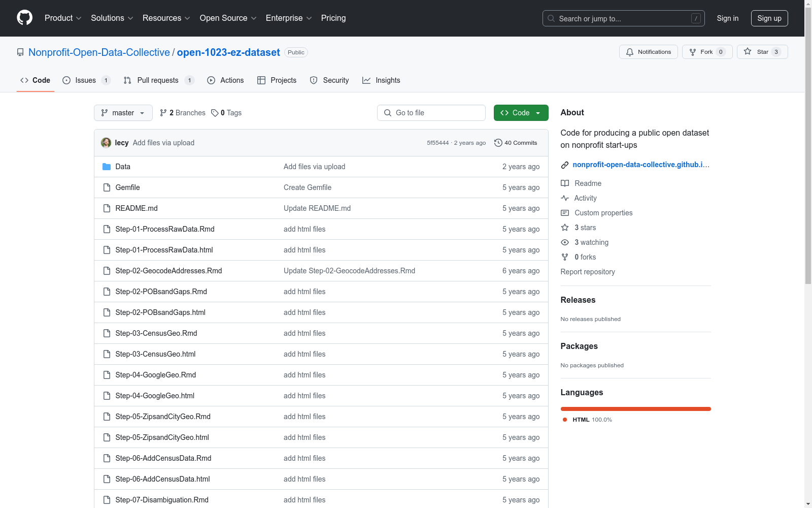Expand the Solutions menu
The width and height of the screenshot is (812, 508).
point(112,18)
